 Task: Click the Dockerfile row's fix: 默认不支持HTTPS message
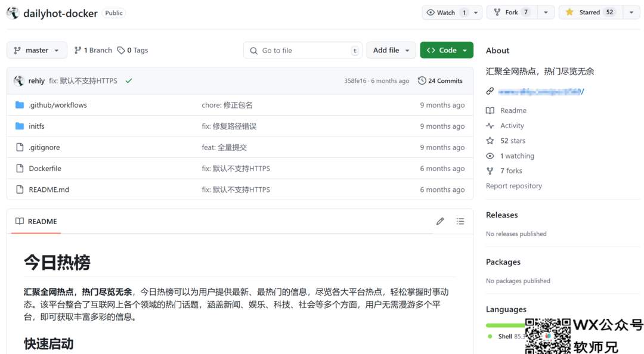pos(236,169)
